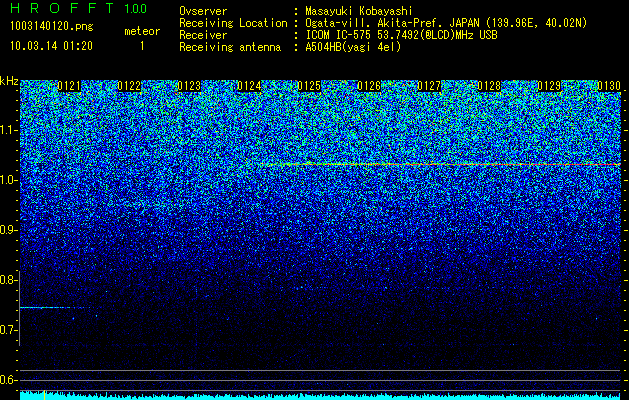This screenshot has width=629, height=400.
Task: Click the 0128 time marker
Action: click(x=489, y=86)
